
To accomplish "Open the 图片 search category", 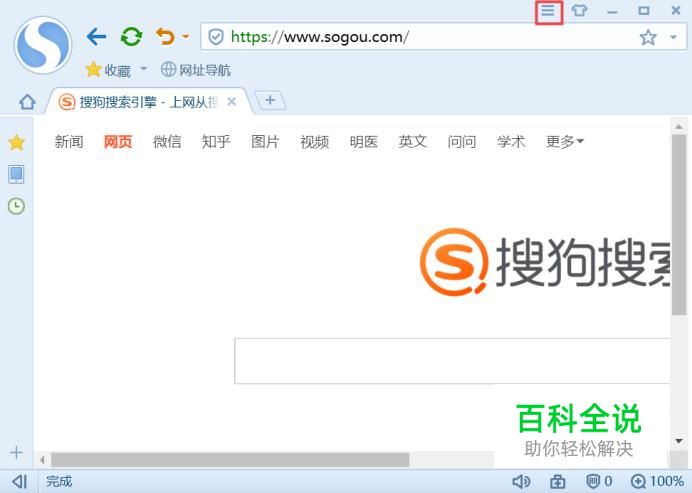I will coord(265,142).
